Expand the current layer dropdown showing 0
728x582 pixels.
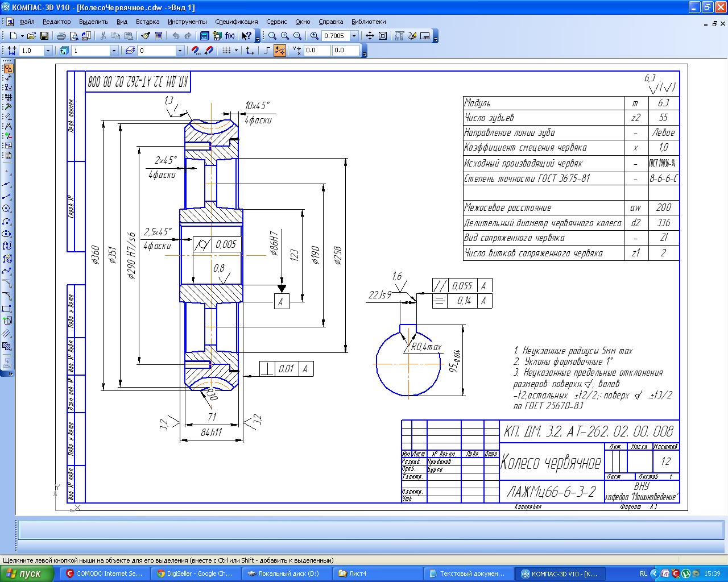click(x=180, y=51)
